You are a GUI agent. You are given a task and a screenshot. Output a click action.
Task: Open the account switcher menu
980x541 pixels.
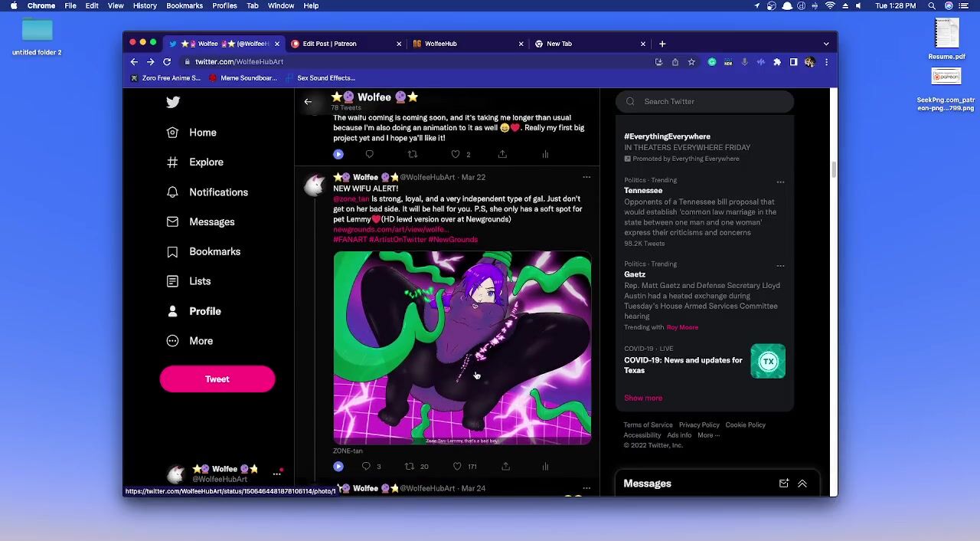[276, 474]
